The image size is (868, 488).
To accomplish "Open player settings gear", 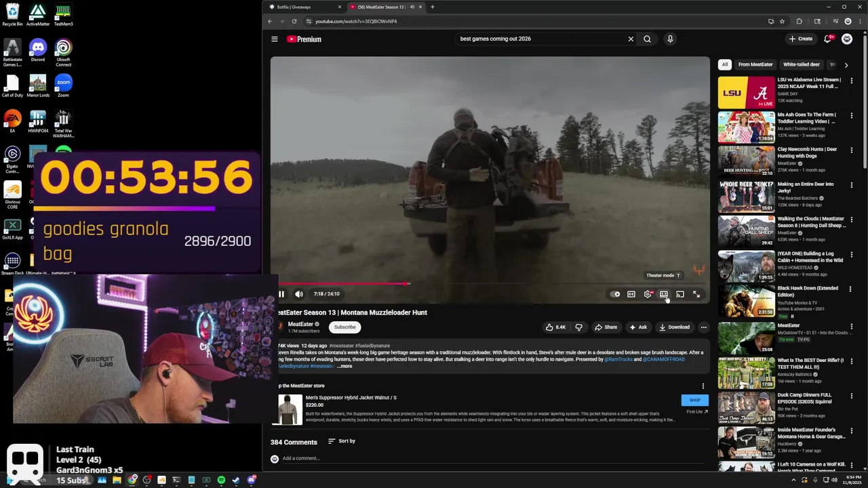I will [648, 294].
